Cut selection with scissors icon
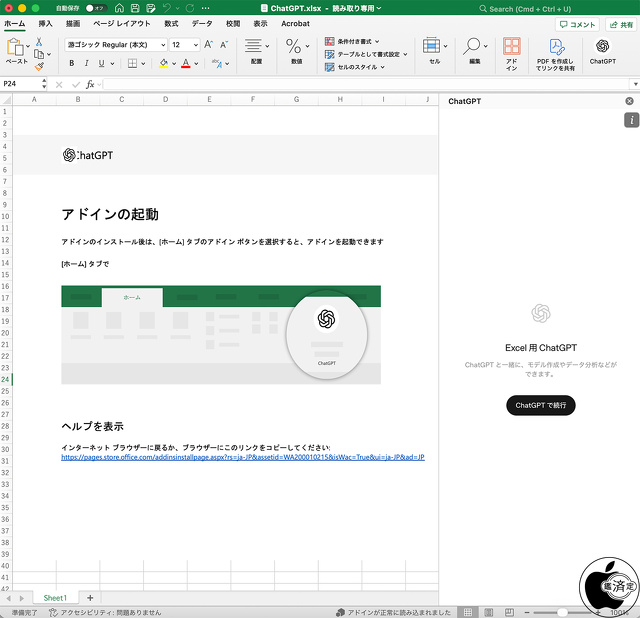This screenshot has height=618, width=640. [x=39, y=41]
